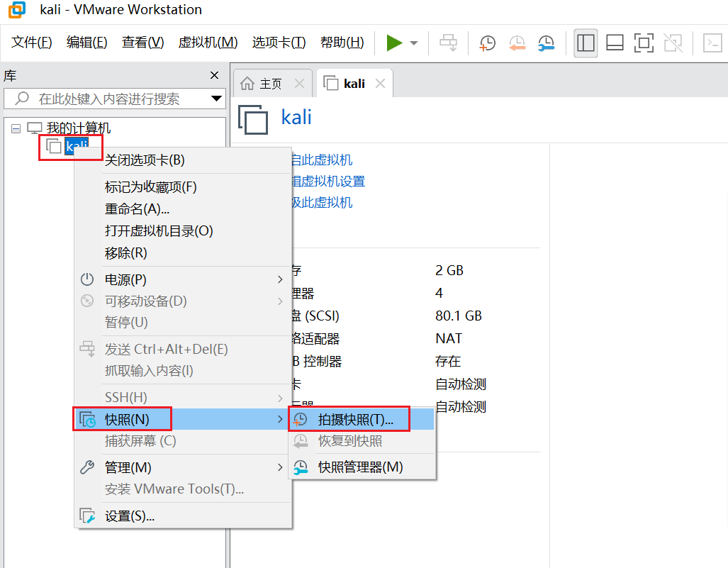Open the 文件(F) menu
The width and height of the screenshot is (728, 568).
(32, 43)
